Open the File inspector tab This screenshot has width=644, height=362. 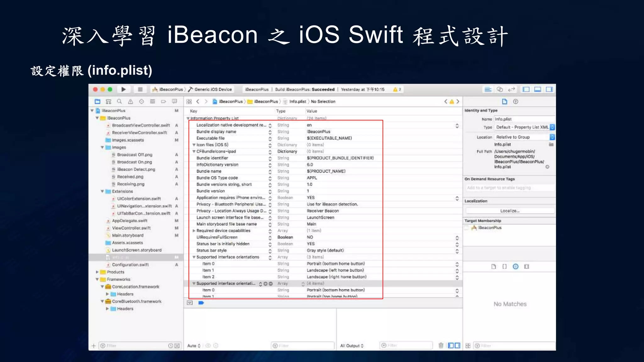[x=504, y=101]
